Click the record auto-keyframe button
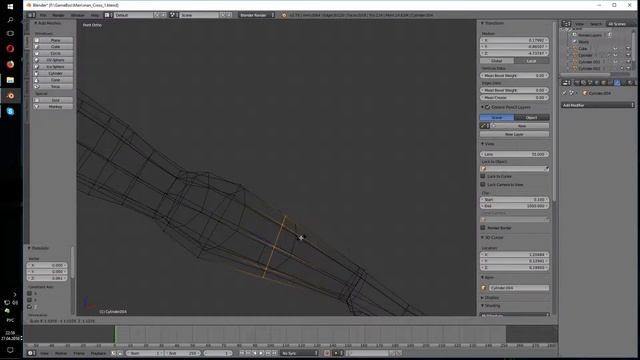640x360 pixels. click(327, 353)
